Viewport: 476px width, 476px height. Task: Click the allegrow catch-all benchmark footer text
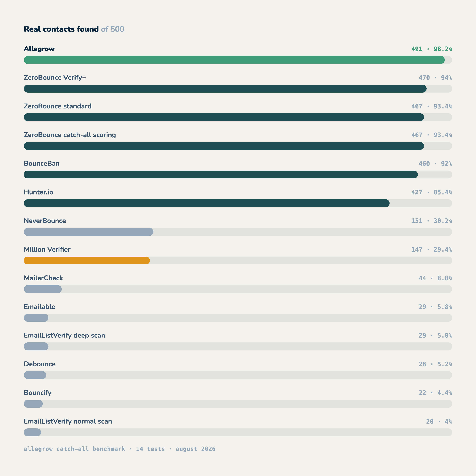coord(74,449)
